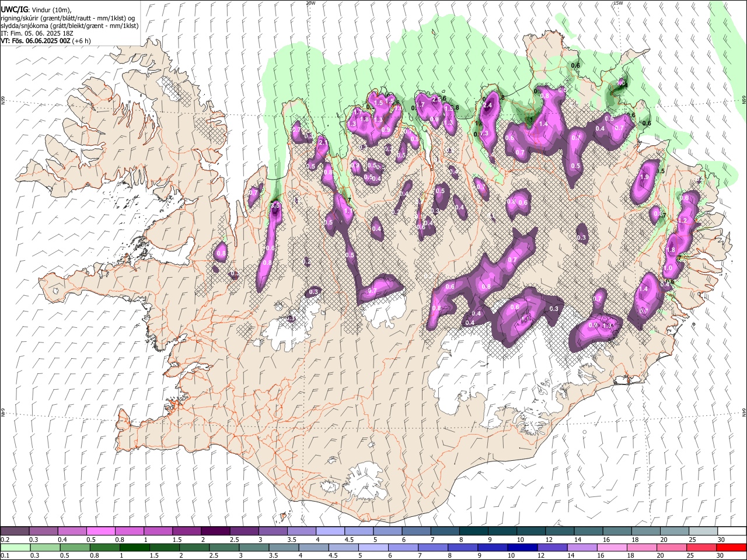747x560 pixels.
Task: Click the deep blue 10 mm rain swatch
Action: point(522,547)
